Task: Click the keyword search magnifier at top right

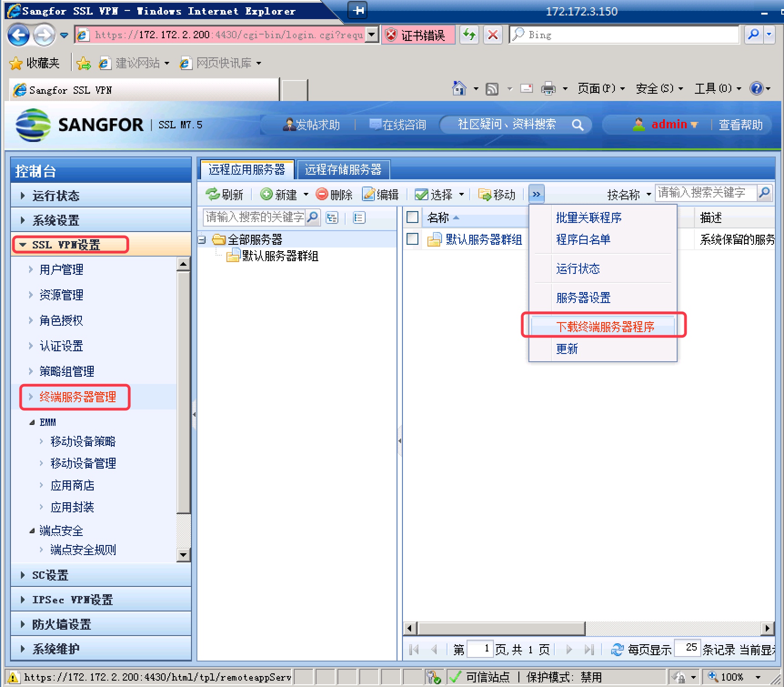Action: coord(765,193)
